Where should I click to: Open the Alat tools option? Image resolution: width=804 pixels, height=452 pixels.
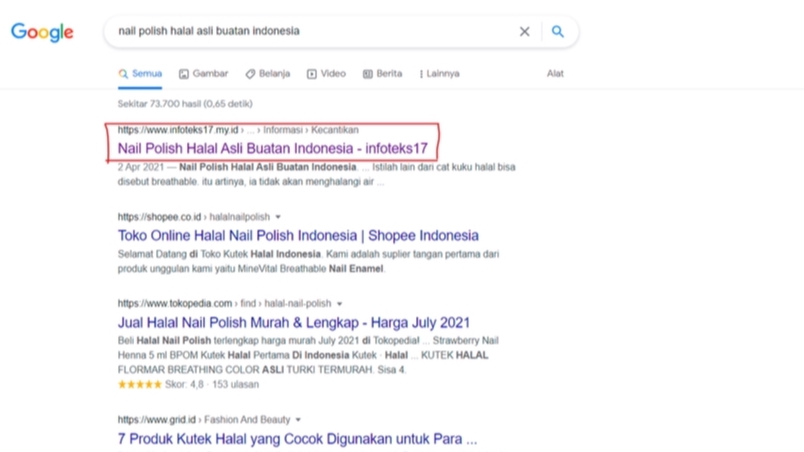coord(555,74)
